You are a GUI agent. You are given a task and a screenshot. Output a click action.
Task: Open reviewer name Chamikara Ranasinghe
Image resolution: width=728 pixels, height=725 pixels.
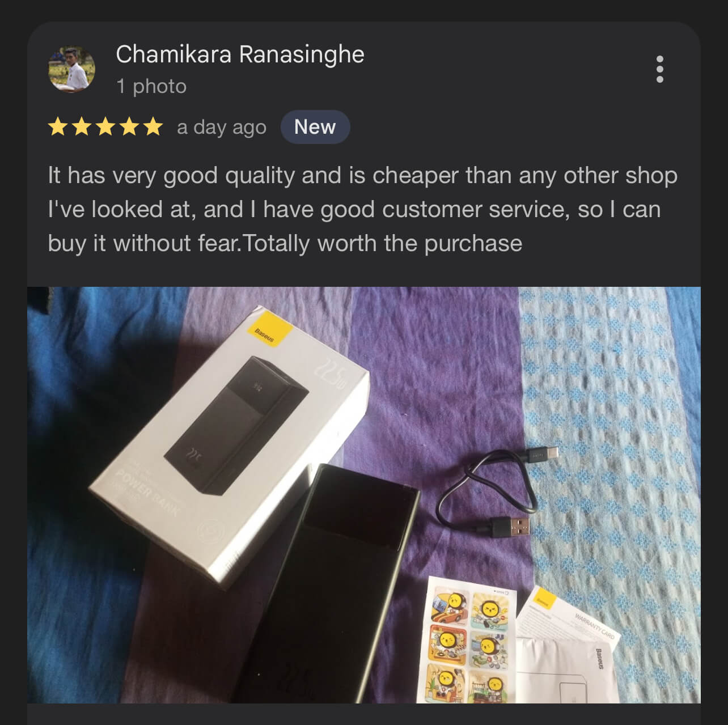[240, 54]
